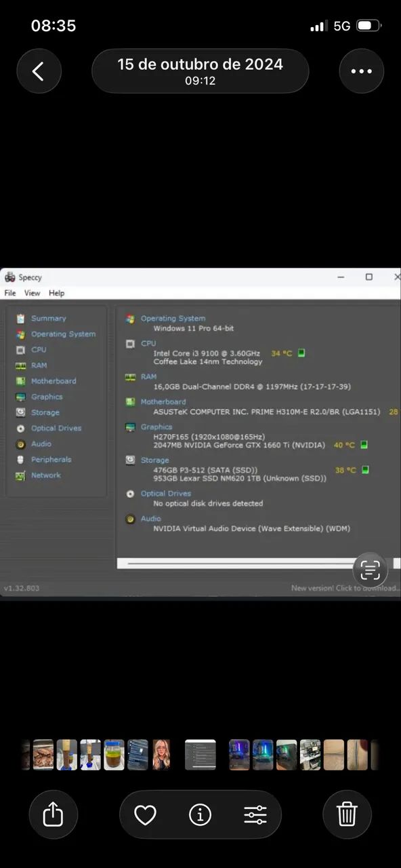Click the Network icon in the sidebar

pos(20,475)
